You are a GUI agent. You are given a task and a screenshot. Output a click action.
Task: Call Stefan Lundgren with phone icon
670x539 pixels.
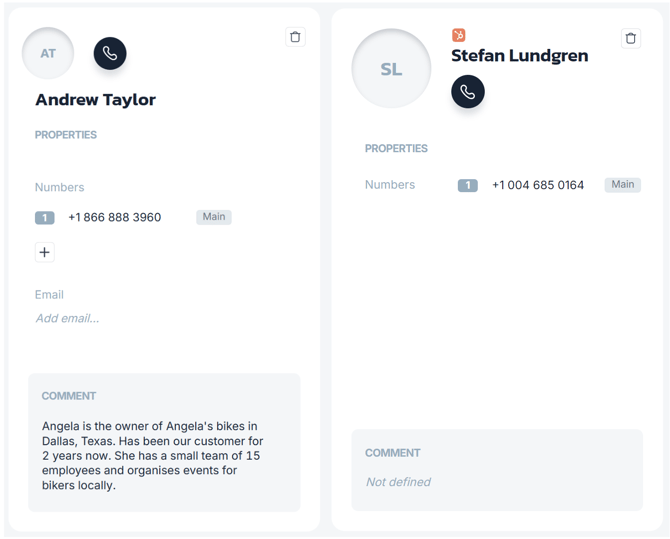point(468,91)
